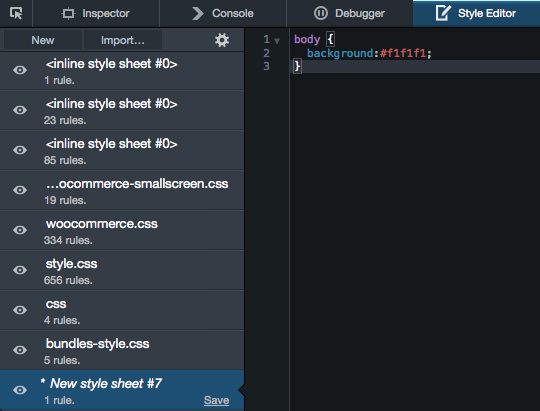Click the Console chevron icon

(198, 13)
